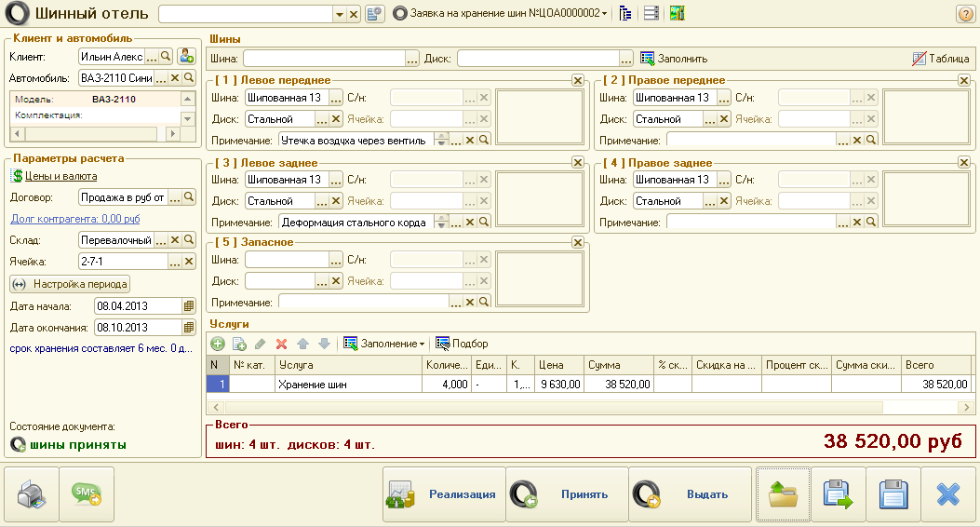
Task: Edit selected service pencil icon
Action: pyautogui.click(x=261, y=344)
